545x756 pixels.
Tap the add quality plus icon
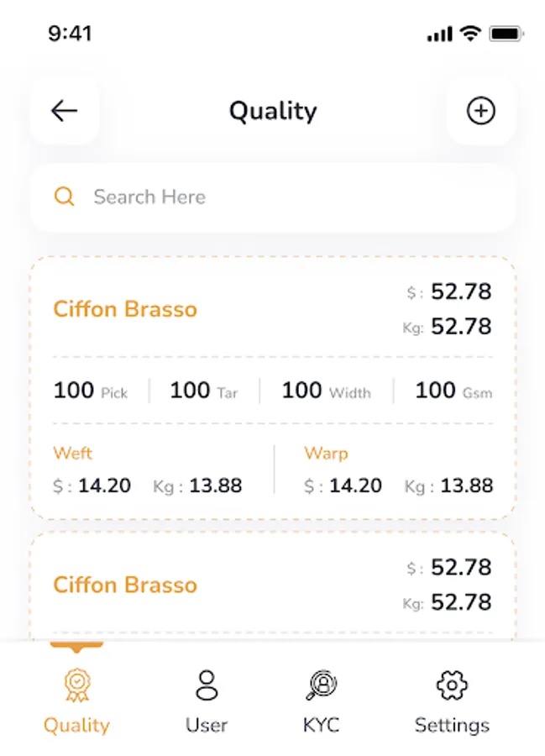tap(481, 111)
